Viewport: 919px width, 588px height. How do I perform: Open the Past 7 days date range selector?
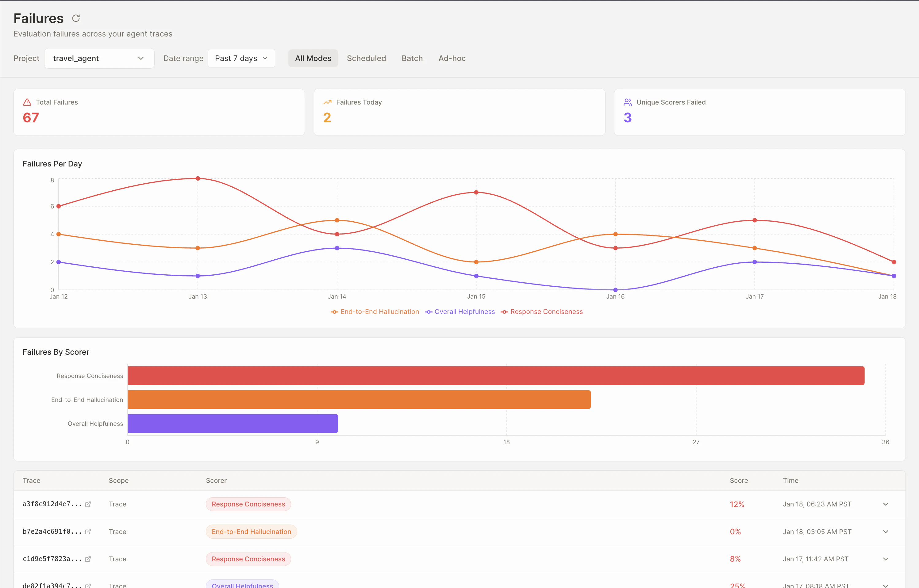coord(241,58)
